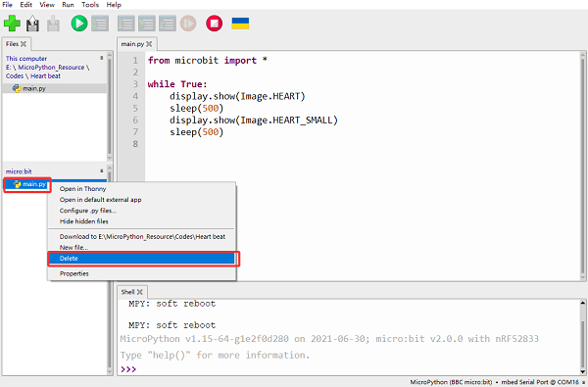Click the Open file toolbar icon
Screen dimensions: 588x387
point(32,24)
